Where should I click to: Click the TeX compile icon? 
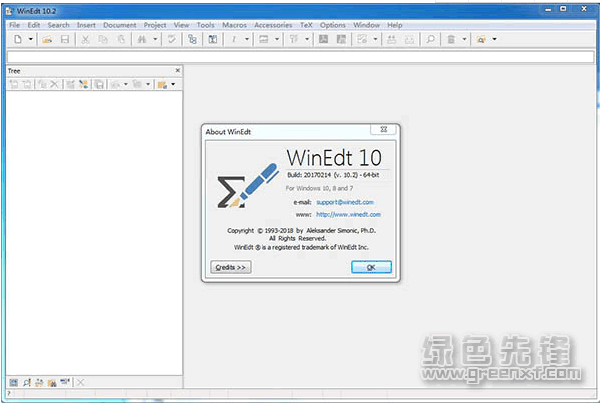(294, 39)
